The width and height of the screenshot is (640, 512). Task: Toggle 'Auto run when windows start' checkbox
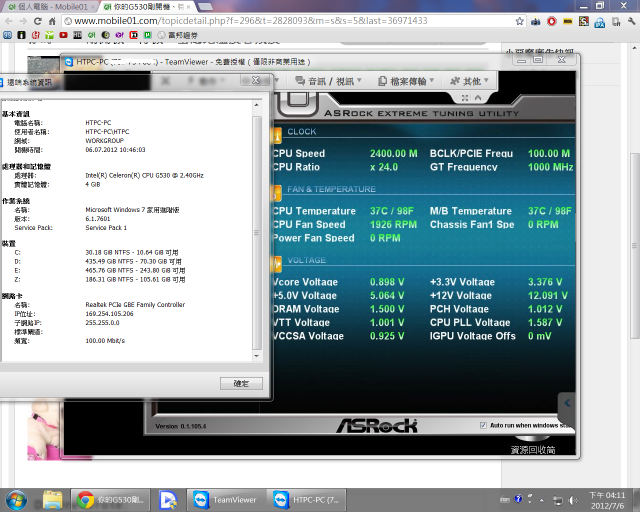483,425
